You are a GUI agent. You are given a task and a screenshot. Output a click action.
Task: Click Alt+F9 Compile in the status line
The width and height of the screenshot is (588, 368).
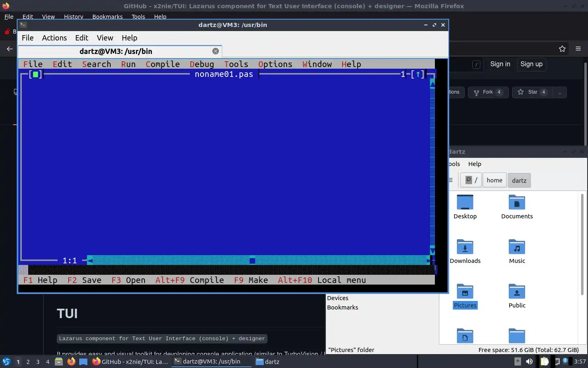coord(189,280)
